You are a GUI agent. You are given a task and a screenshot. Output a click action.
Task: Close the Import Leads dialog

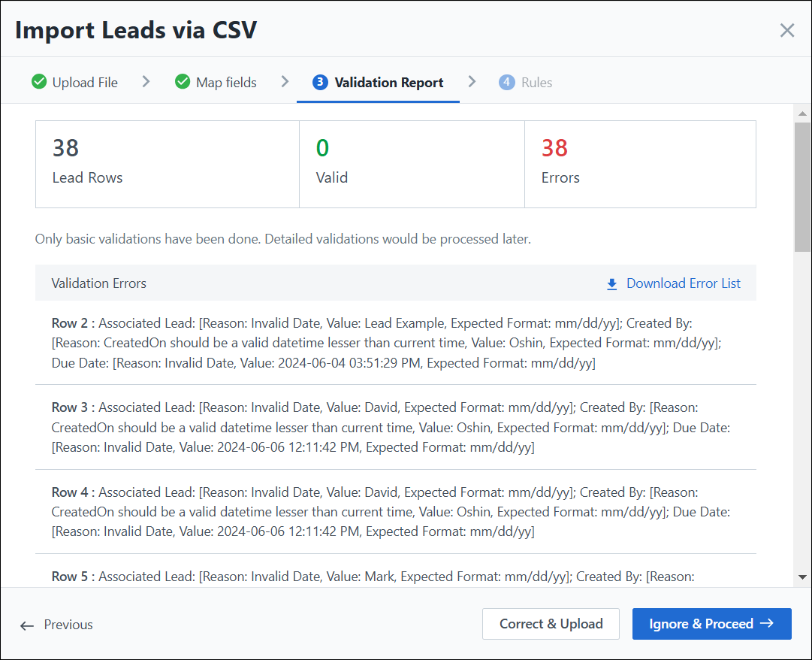[x=786, y=31]
